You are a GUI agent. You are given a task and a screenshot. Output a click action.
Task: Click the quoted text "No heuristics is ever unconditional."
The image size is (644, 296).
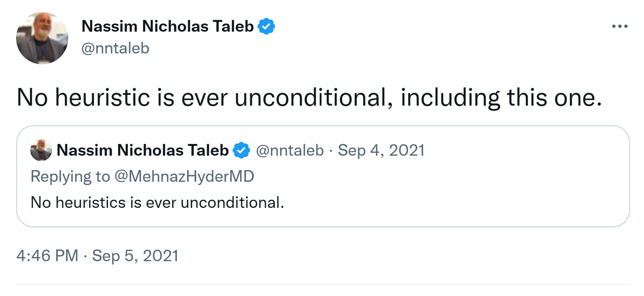157,202
